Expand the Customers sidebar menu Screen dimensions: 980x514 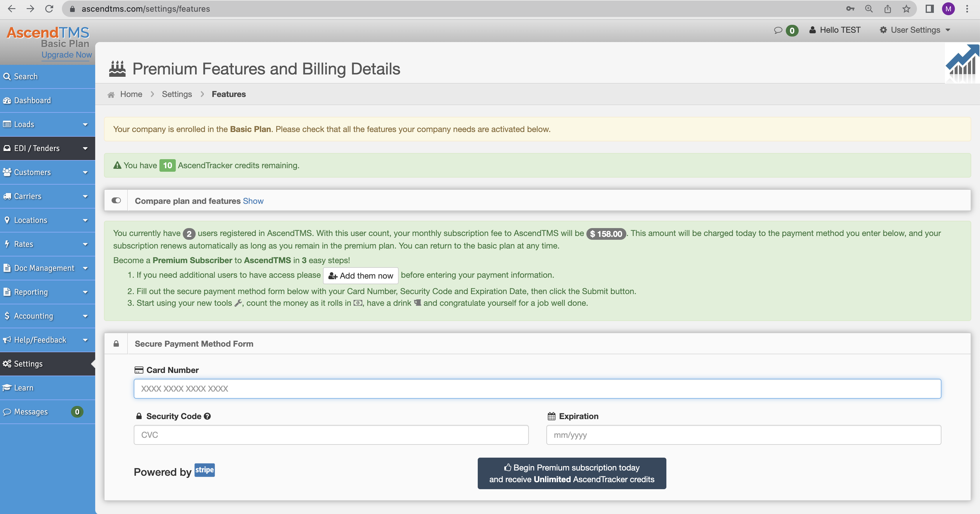coord(48,172)
